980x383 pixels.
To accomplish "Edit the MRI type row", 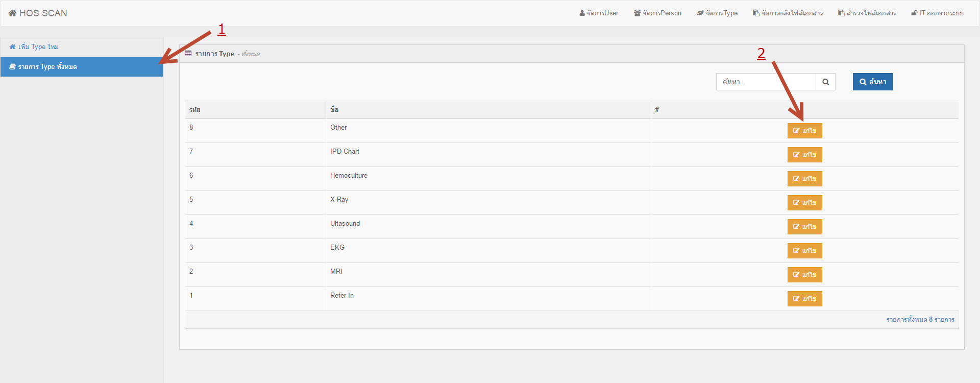I will (x=804, y=275).
